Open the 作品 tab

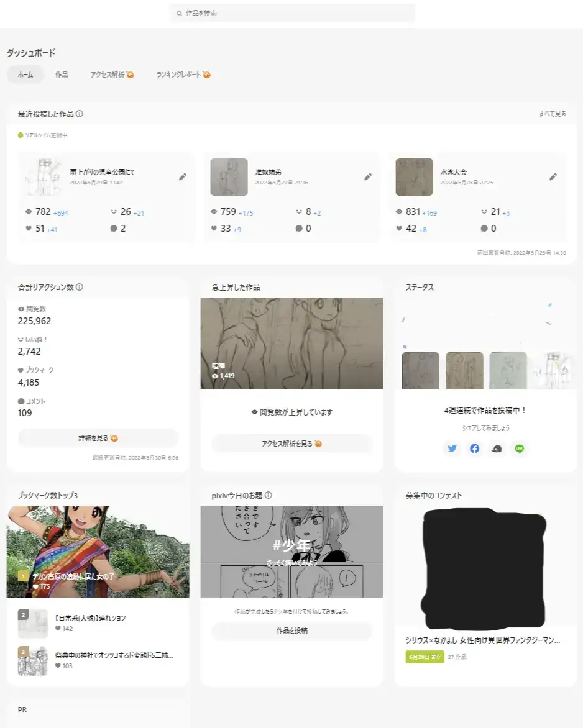[x=62, y=75]
